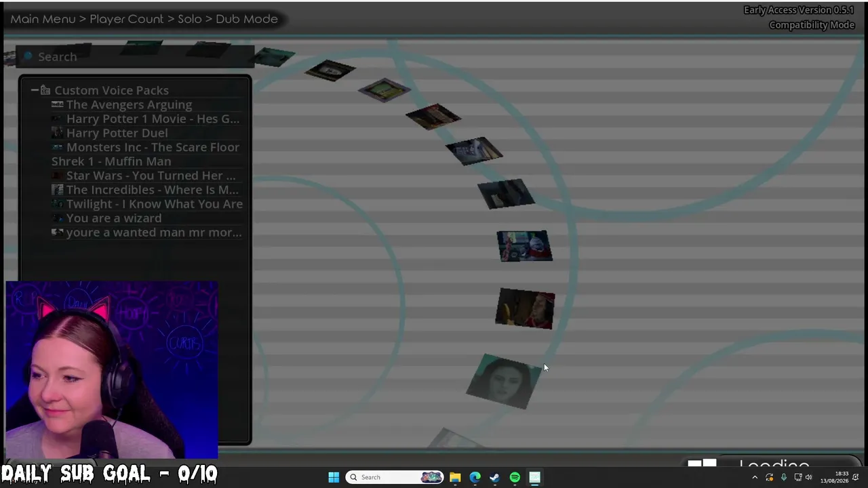Focus the voice pack Search field
Image resolution: width=868 pixels, height=488 pixels.
click(136, 56)
